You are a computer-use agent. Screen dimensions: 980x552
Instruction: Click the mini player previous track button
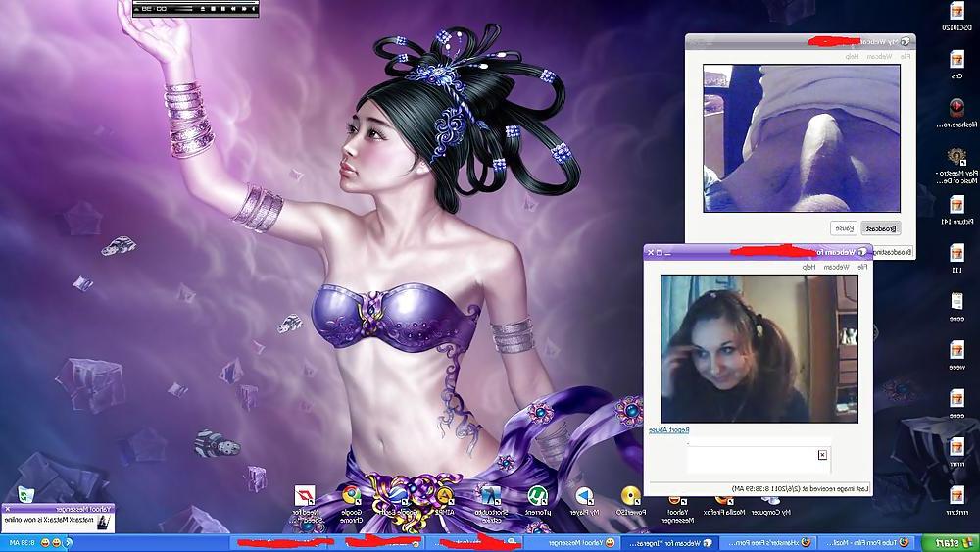click(244, 9)
